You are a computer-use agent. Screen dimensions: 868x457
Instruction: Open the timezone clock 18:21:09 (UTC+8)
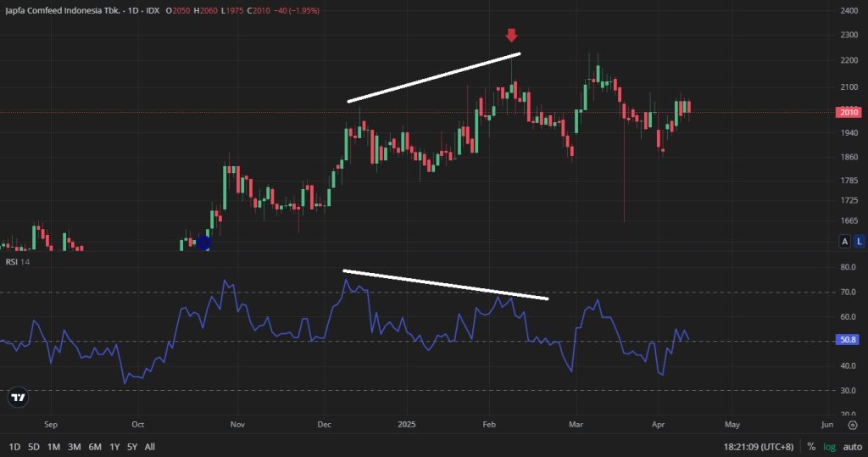[758, 447]
